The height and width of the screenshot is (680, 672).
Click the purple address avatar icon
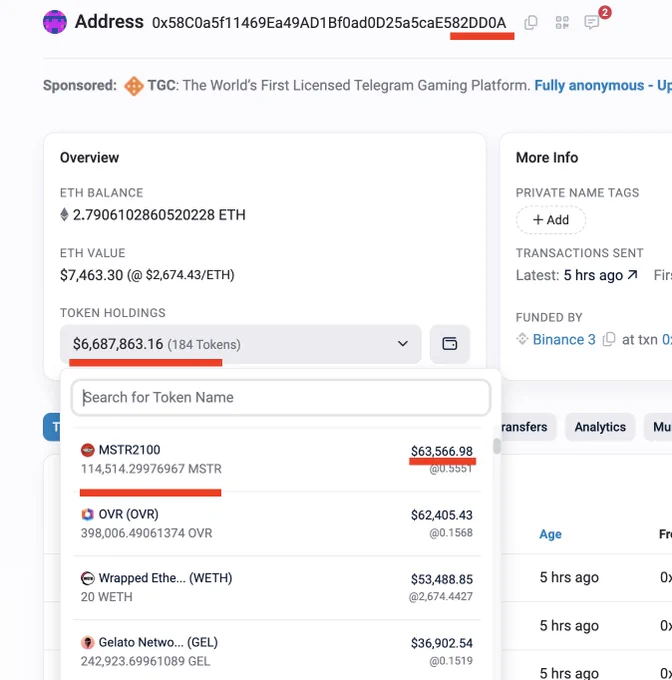[55, 22]
